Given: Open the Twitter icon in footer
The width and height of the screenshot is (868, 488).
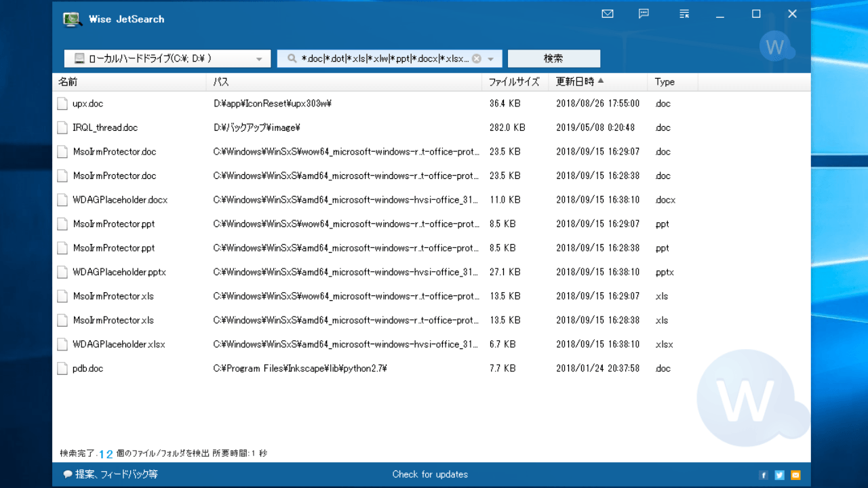Looking at the screenshot, I should [779, 475].
